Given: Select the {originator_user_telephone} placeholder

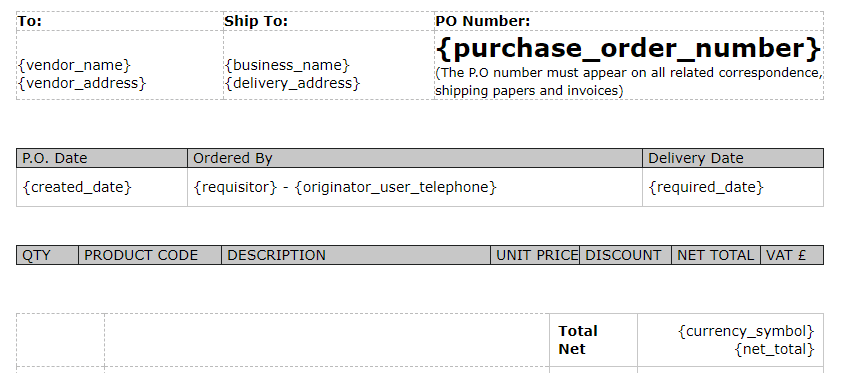Looking at the screenshot, I should coord(396,187).
